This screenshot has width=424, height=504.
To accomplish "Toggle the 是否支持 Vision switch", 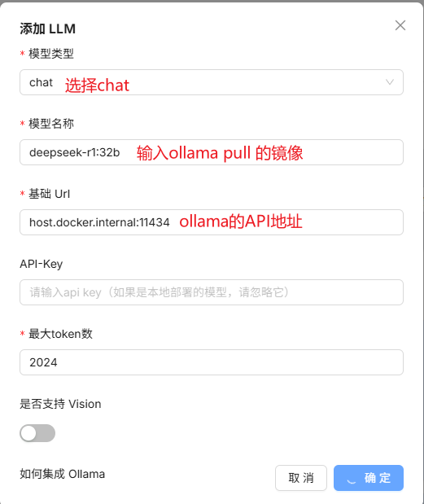I will (37, 433).
